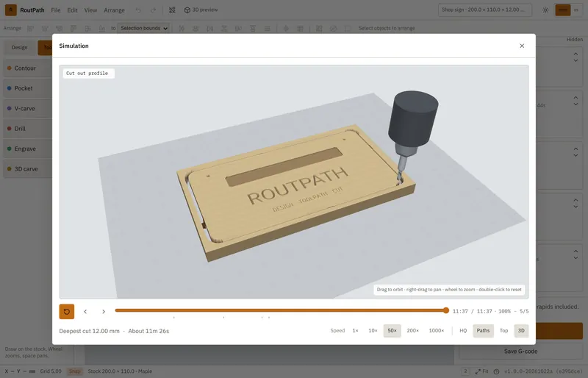Click the Align left icon in the Arrange bar
The width and height of the screenshot is (588, 378).
(30, 29)
